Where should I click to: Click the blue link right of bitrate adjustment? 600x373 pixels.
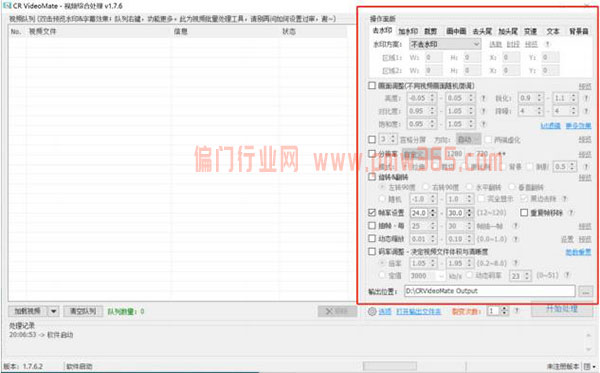pos(578,252)
